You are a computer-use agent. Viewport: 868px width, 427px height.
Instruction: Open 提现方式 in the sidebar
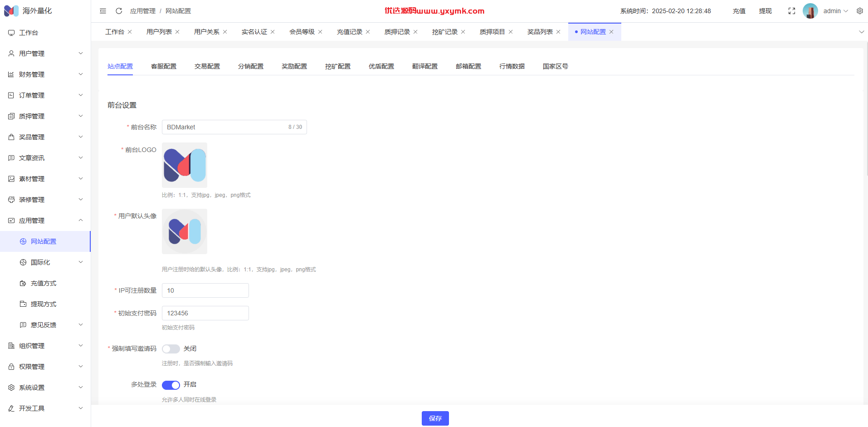click(45, 304)
